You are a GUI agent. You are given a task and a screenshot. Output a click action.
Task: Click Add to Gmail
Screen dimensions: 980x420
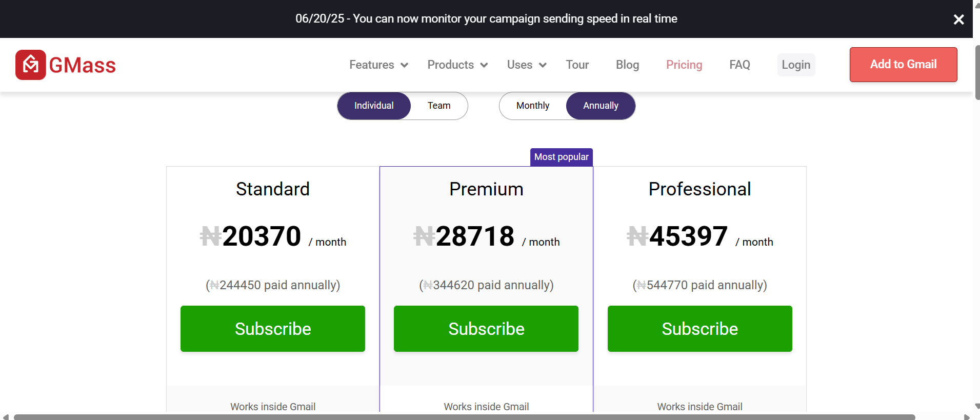903,65
